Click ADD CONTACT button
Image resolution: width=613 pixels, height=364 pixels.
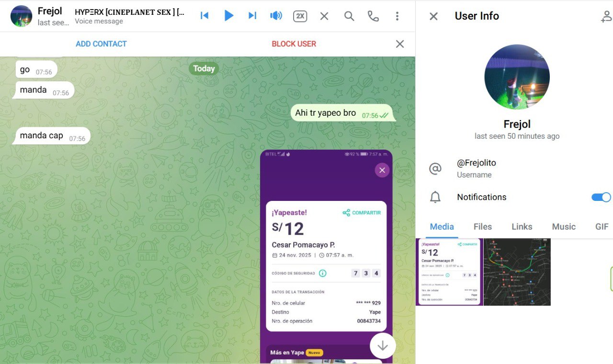point(101,44)
